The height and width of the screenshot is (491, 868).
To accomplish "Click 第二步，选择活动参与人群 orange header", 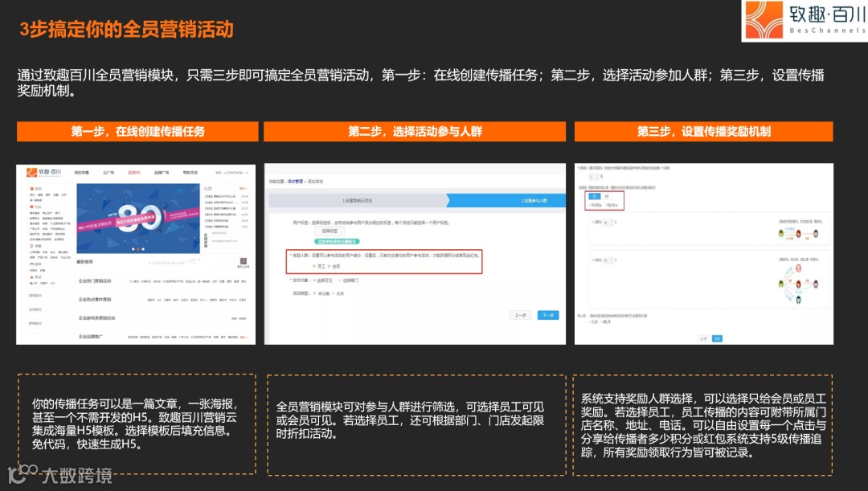I will click(x=415, y=131).
